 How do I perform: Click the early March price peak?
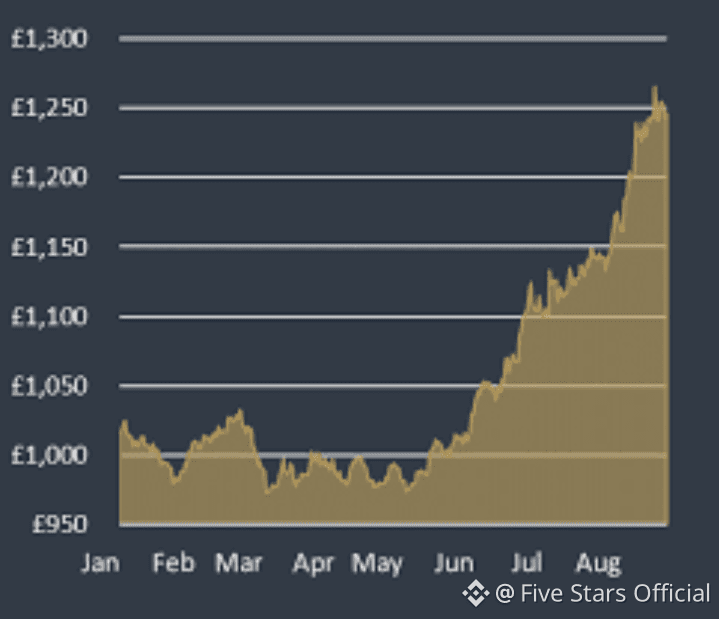pos(240,411)
